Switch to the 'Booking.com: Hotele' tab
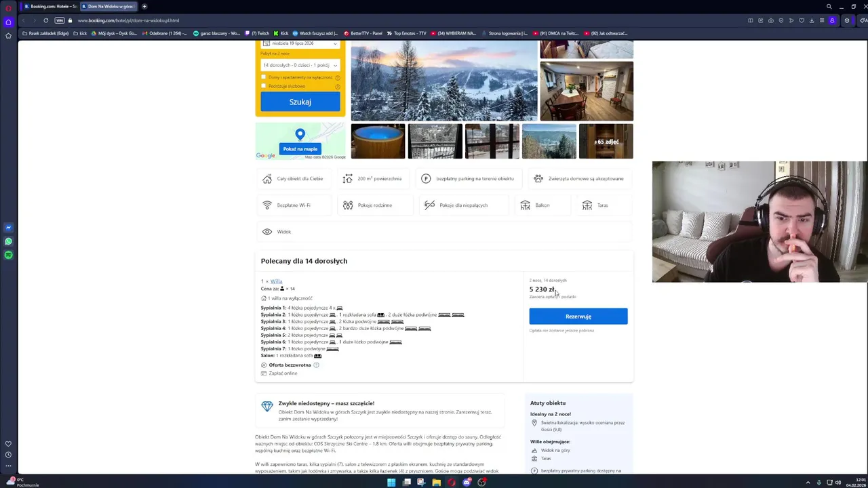868x488 pixels. click(51, 7)
